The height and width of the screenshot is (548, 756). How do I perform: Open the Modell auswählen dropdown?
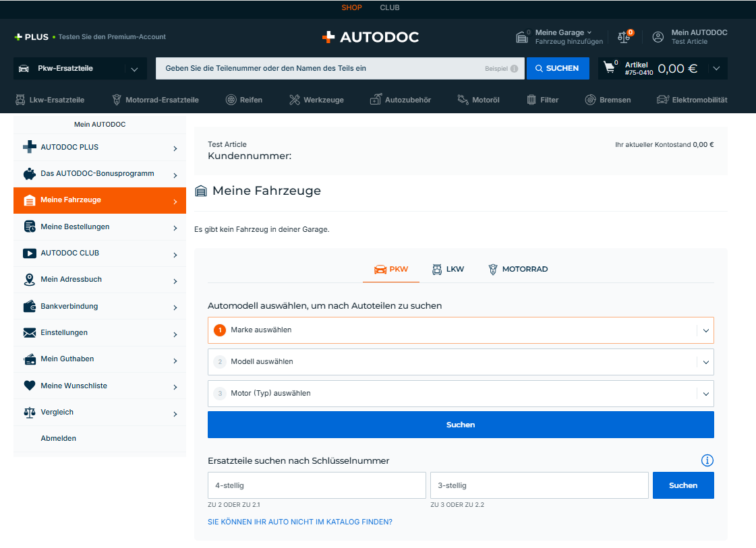click(461, 362)
